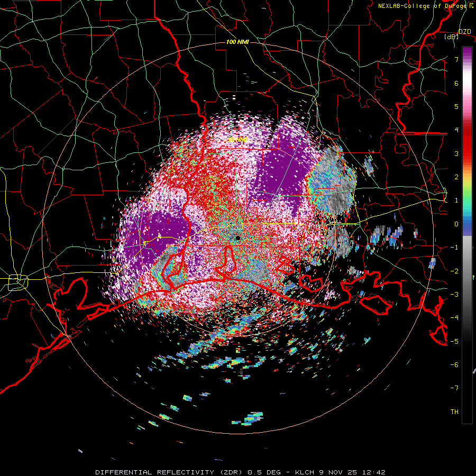Screen dimensions: 476x476
Task: Click the 7 value on the color scale
Action: click(456, 59)
